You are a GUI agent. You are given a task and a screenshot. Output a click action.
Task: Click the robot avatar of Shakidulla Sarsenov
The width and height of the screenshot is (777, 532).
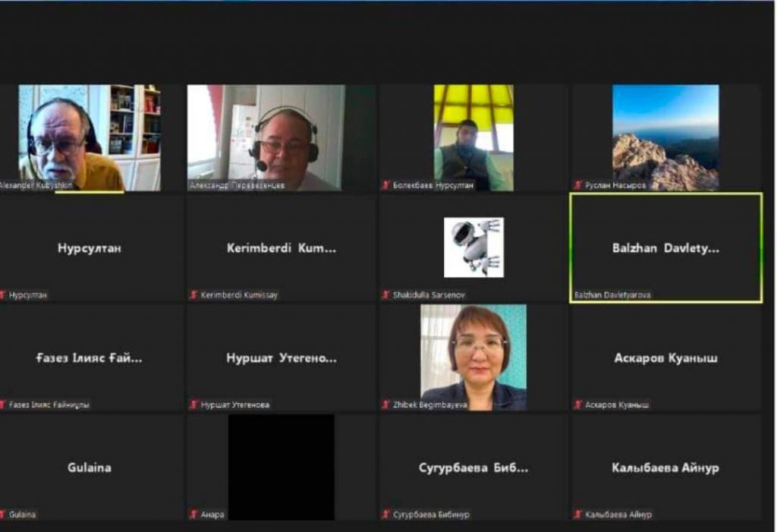pyautogui.click(x=473, y=247)
